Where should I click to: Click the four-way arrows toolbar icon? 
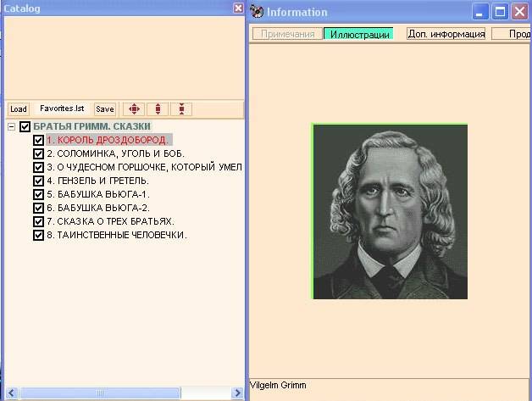click(x=134, y=109)
